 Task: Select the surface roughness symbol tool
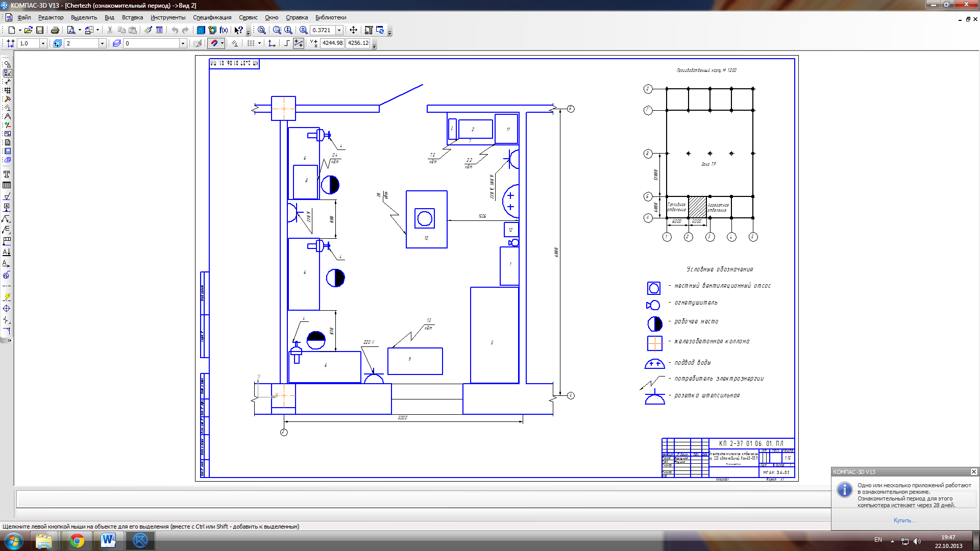[x=7, y=196]
